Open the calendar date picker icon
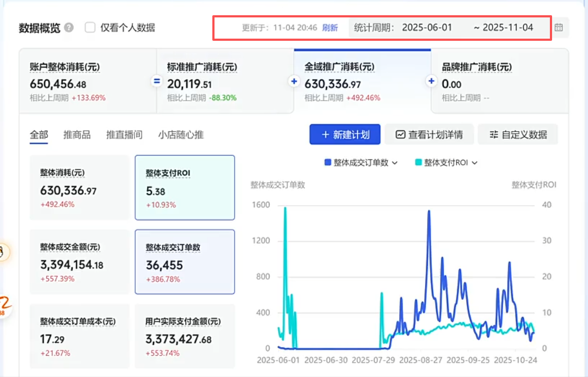The width and height of the screenshot is (588, 377). pyautogui.click(x=559, y=27)
